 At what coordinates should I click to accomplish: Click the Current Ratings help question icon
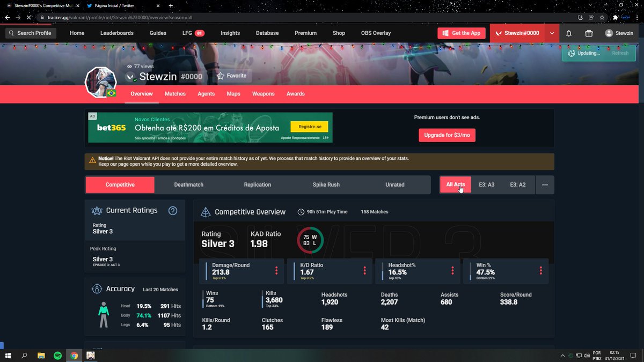point(173,211)
